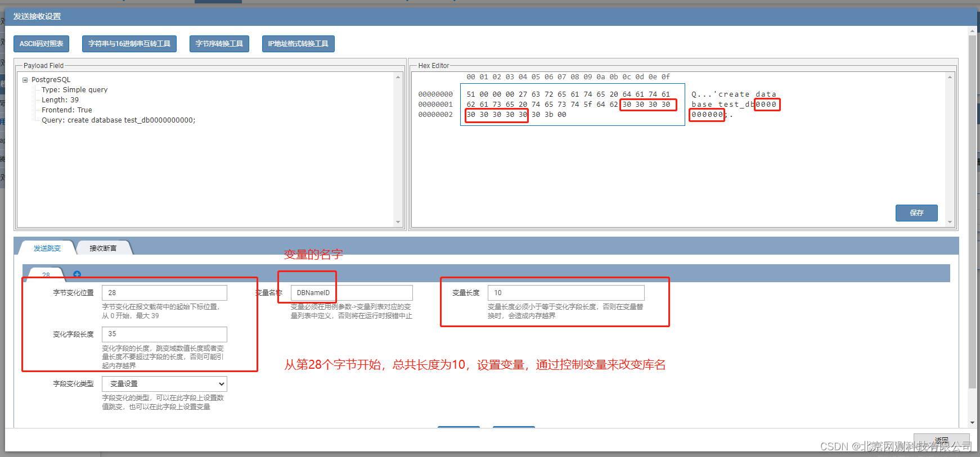Click the hex byte 3b in last row

coord(549,115)
